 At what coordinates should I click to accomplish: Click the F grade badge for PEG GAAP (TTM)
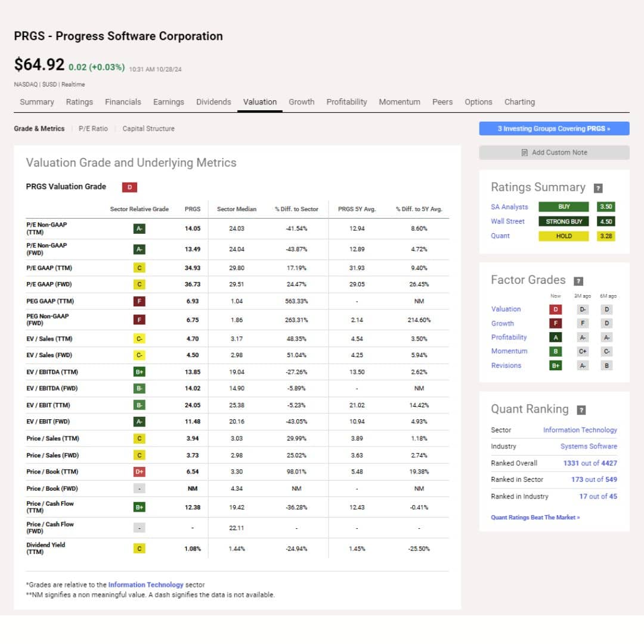pos(139,302)
